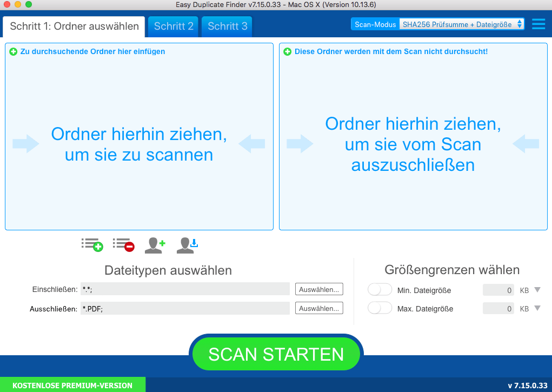Viewport: 552px width, 392px height.
Task: Click green plus icon above excluded folders area
Action: coord(288,52)
